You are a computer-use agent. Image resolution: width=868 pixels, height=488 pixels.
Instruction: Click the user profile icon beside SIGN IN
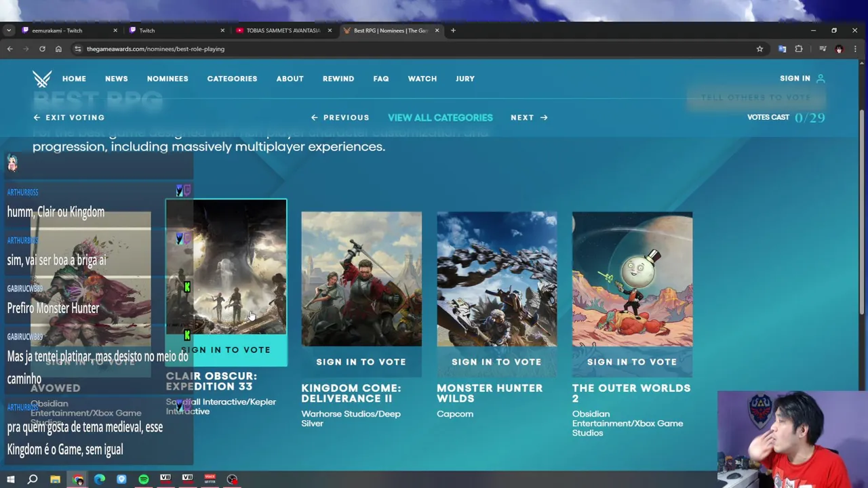[x=821, y=79]
